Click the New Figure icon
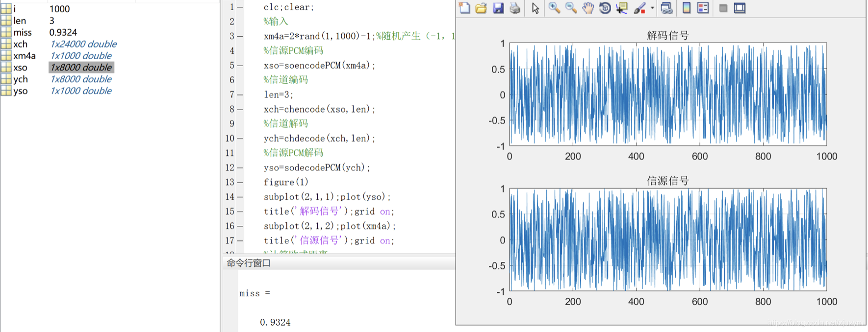The image size is (868, 332). pyautogui.click(x=464, y=8)
